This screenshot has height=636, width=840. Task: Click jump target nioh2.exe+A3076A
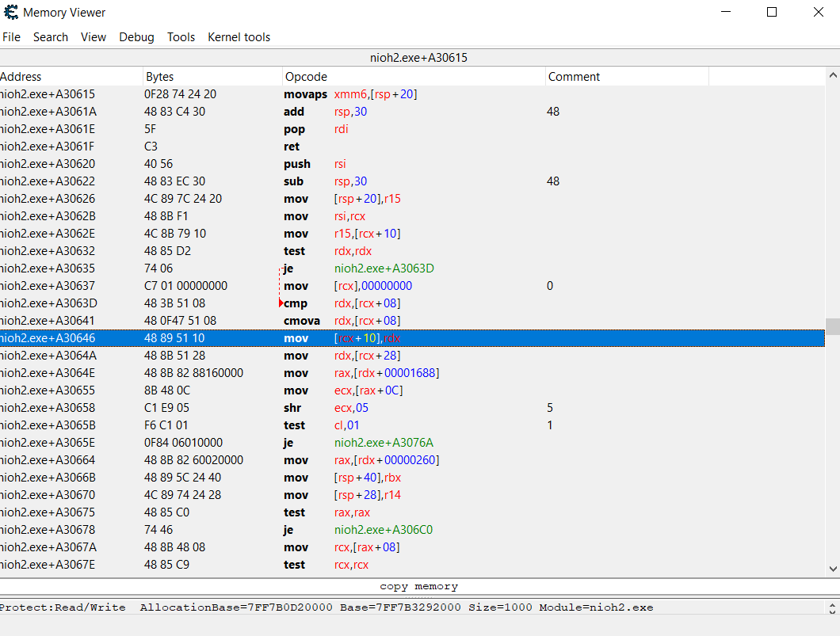click(384, 443)
